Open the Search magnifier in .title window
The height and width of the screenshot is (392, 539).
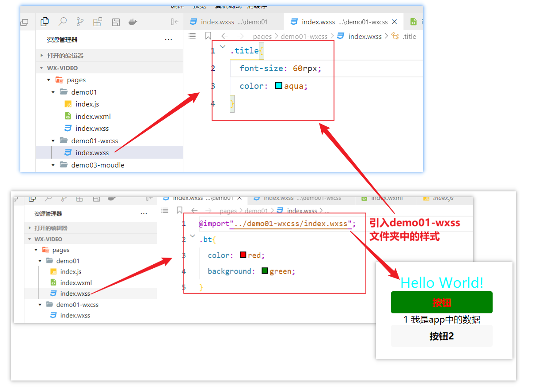point(63,22)
